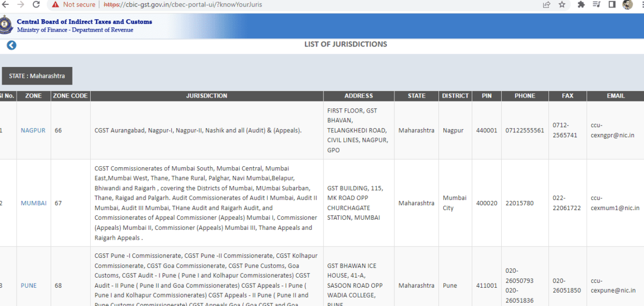The height and width of the screenshot is (306, 644).
Task: Click the STATE : Maharashtra button
Action: click(37, 76)
